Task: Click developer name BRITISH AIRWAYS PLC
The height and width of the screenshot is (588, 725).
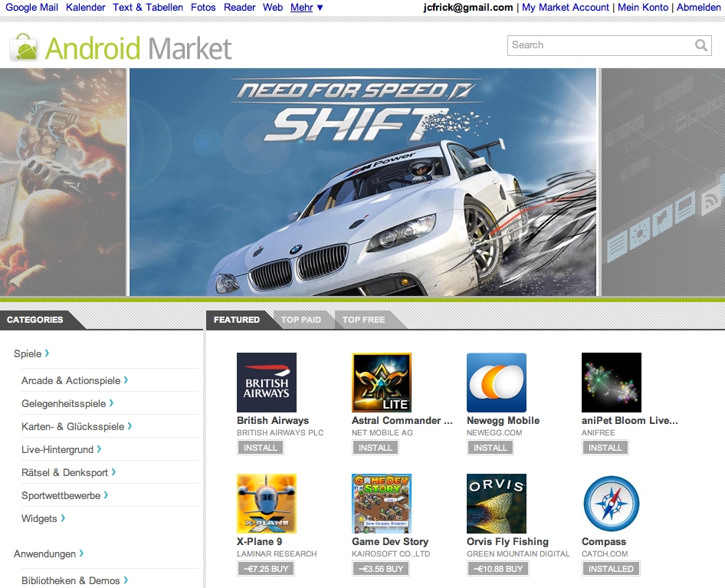Action: coord(280,432)
